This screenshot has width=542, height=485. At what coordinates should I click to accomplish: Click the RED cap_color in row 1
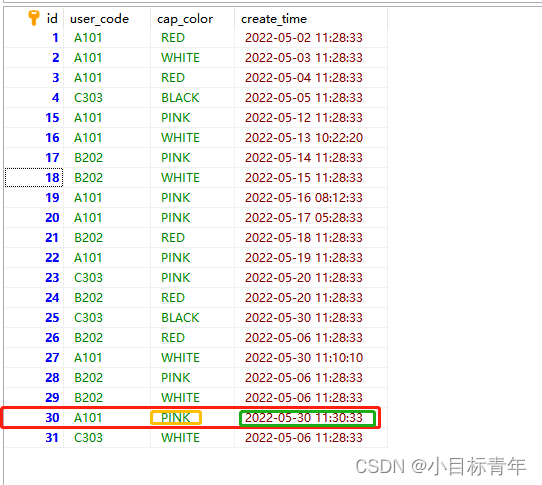(x=173, y=38)
